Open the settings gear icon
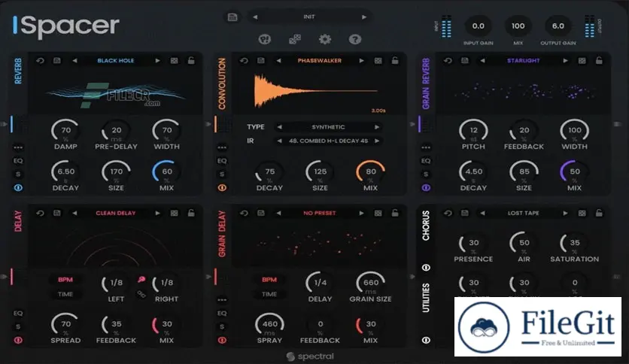The width and height of the screenshot is (629, 364). click(x=325, y=39)
